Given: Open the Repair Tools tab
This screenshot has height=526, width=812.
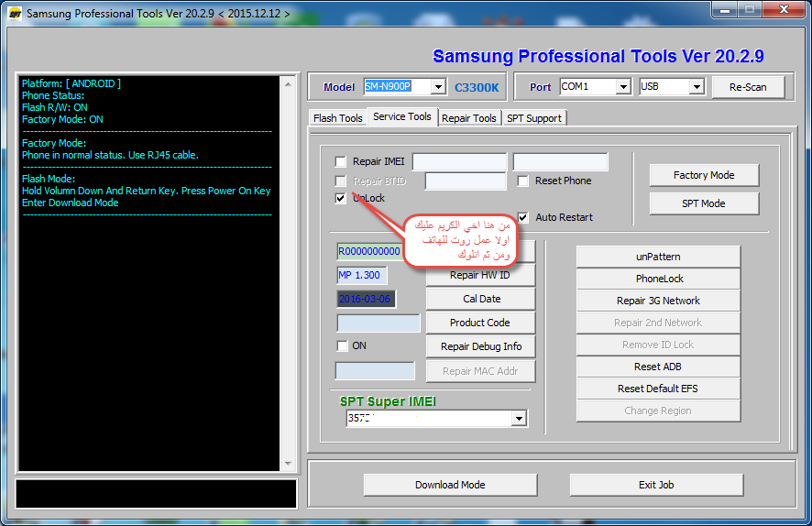Looking at the screenshot, I should click(x=469, y=118).
